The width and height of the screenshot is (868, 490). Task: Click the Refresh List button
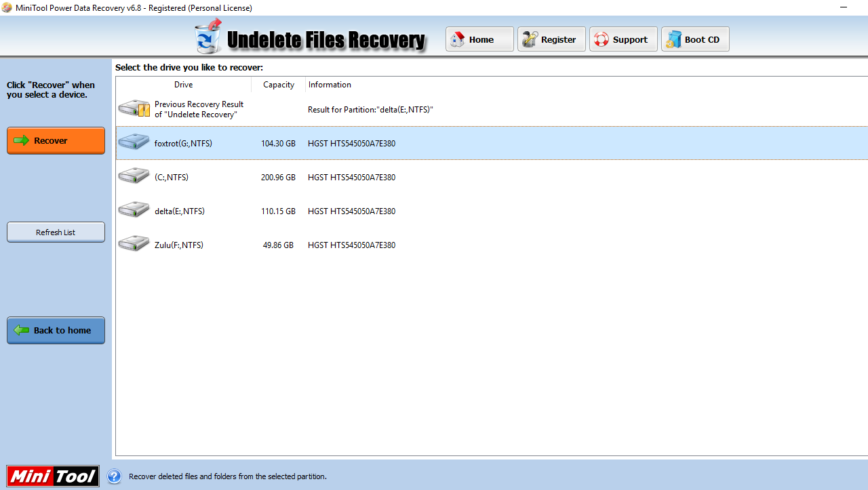(56, 232)
